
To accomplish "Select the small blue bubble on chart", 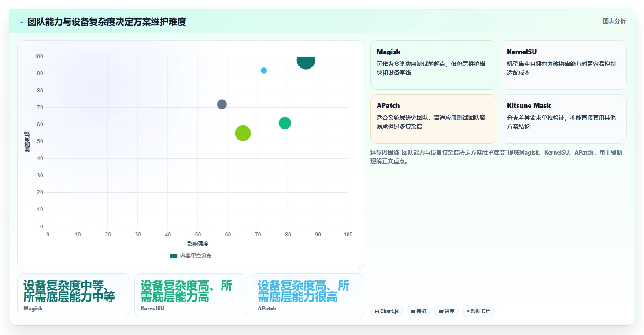I will pyautogui.click(x=264, y=70).
